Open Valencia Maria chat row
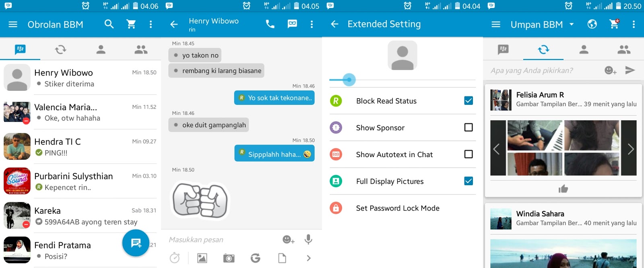 click(x=80, y=112)
